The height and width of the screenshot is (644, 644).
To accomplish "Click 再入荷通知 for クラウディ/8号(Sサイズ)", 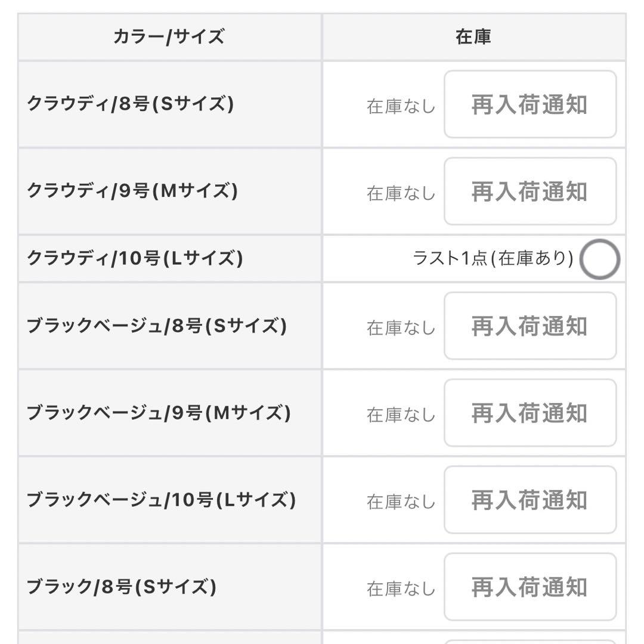I will click(530, 105).
